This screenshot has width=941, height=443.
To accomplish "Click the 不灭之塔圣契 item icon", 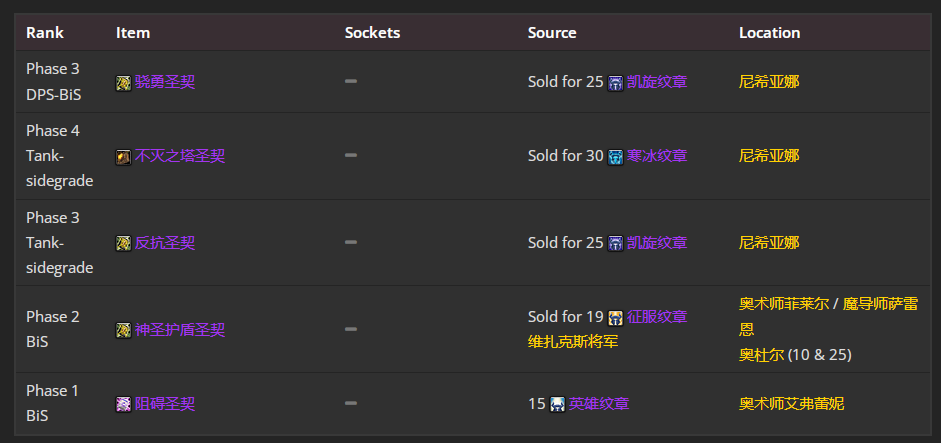I will (123, 156).
